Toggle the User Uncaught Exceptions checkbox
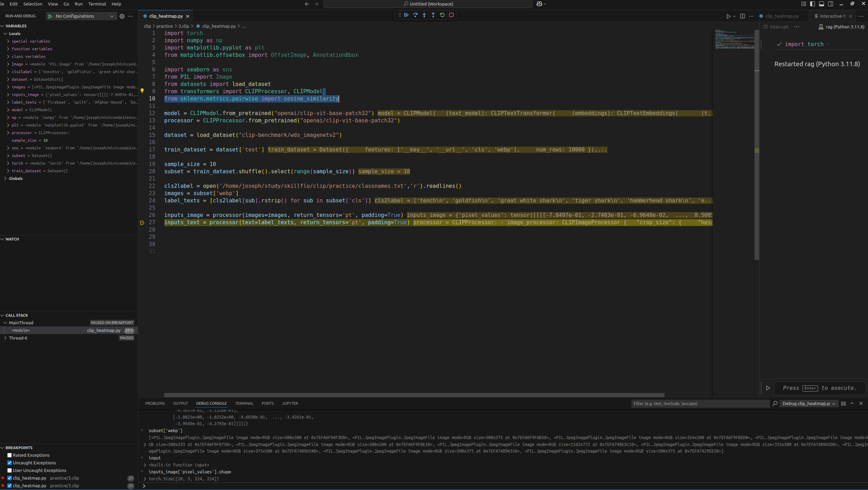 click(10, 470)
